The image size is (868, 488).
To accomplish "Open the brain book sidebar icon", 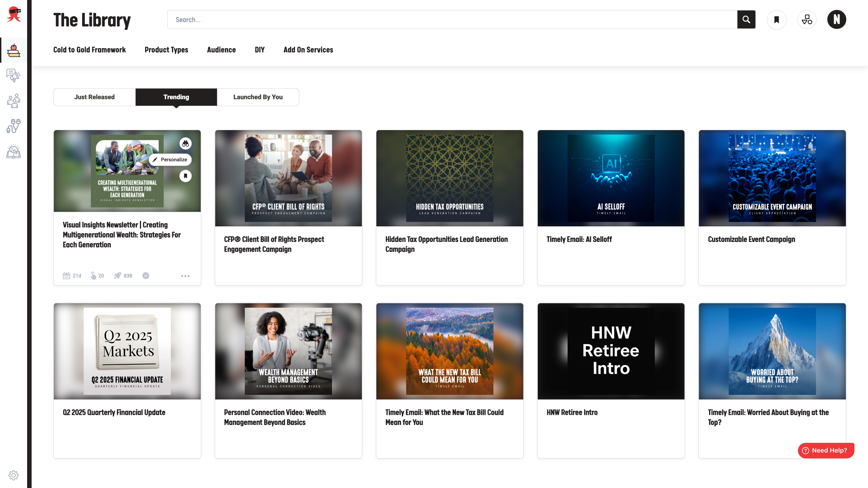I will pos(14,151).
